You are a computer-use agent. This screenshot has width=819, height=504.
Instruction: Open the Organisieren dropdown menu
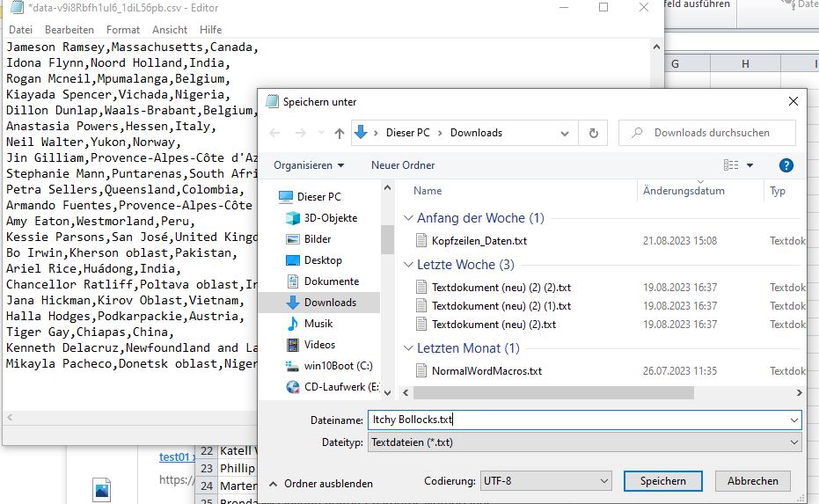309,165
